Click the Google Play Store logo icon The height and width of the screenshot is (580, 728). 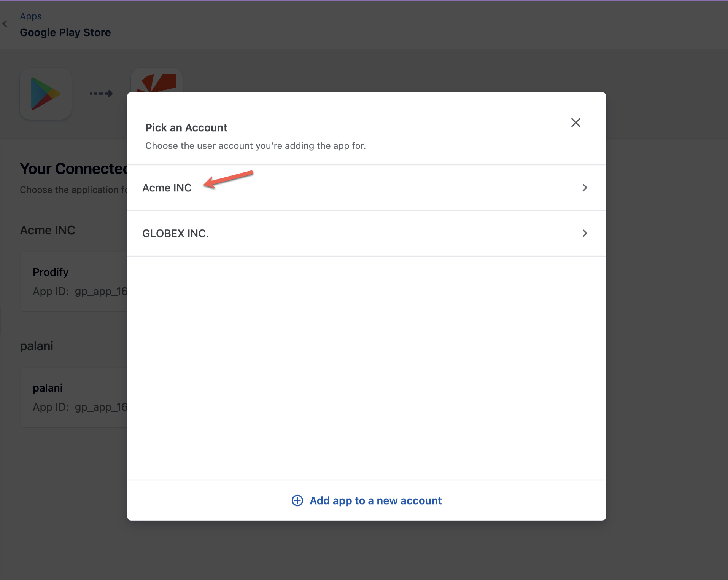46,94
